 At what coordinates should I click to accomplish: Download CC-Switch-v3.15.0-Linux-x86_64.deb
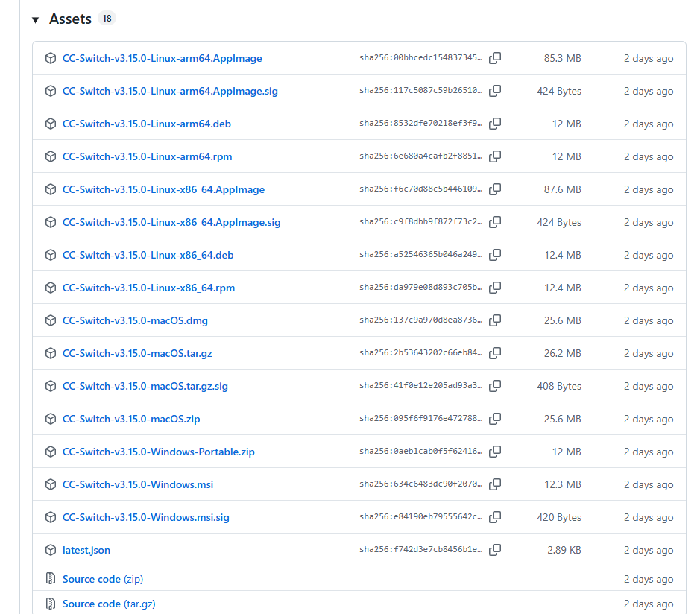[x=148, y=256]
